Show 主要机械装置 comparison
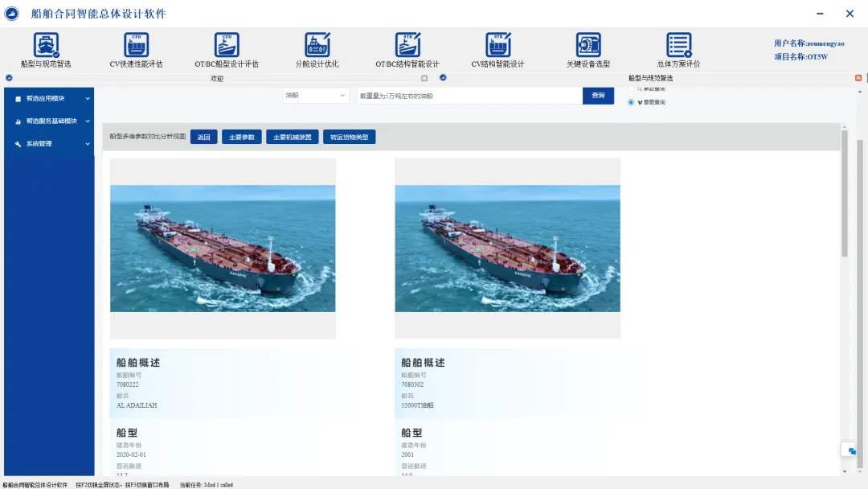 point(293,138)
